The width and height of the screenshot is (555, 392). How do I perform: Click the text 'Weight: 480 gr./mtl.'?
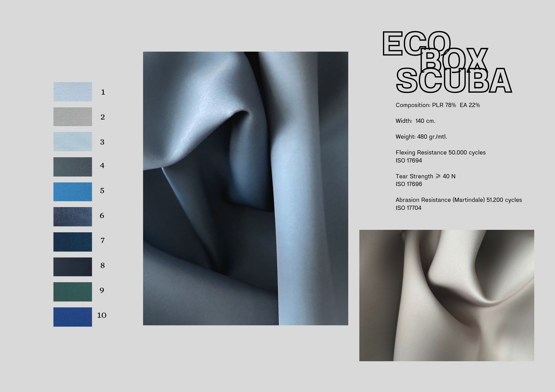click(x=422, y=137)
